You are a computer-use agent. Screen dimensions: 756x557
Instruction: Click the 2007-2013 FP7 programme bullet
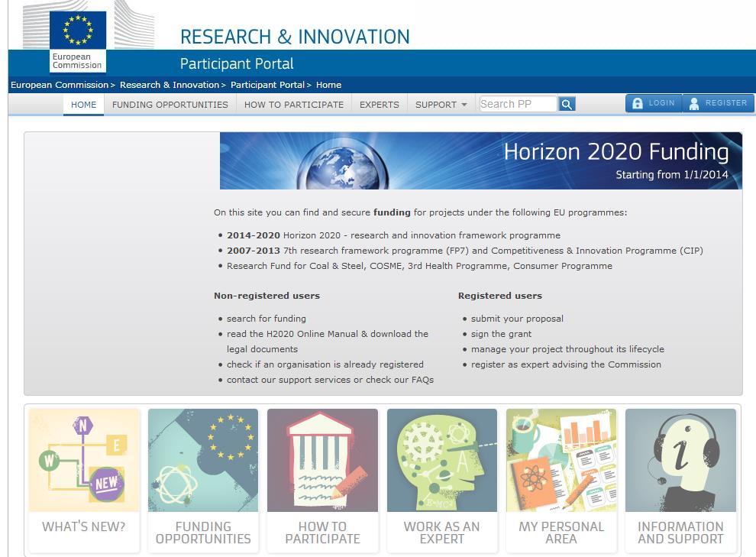pyautogui.click(x=465, y=251)
